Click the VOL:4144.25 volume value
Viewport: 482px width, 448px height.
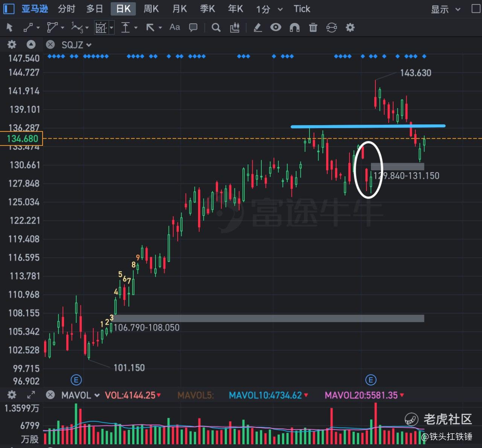[x=130, y=395]
